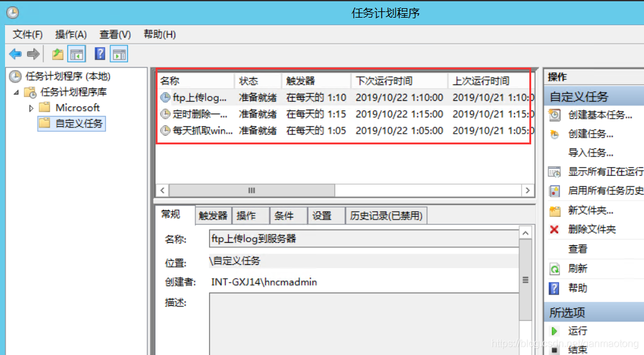Click the 自定义任务 folder icon in tree

44,123
